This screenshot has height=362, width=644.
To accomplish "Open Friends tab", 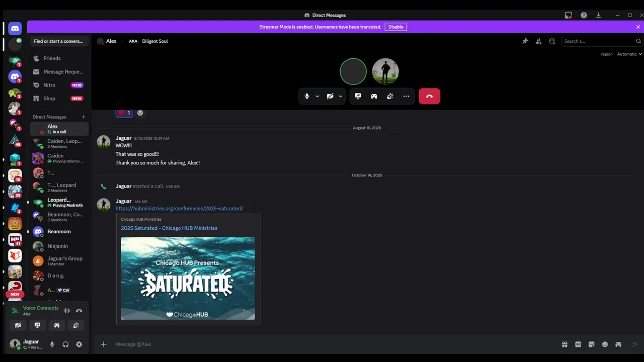I will [x=59, y=58].
